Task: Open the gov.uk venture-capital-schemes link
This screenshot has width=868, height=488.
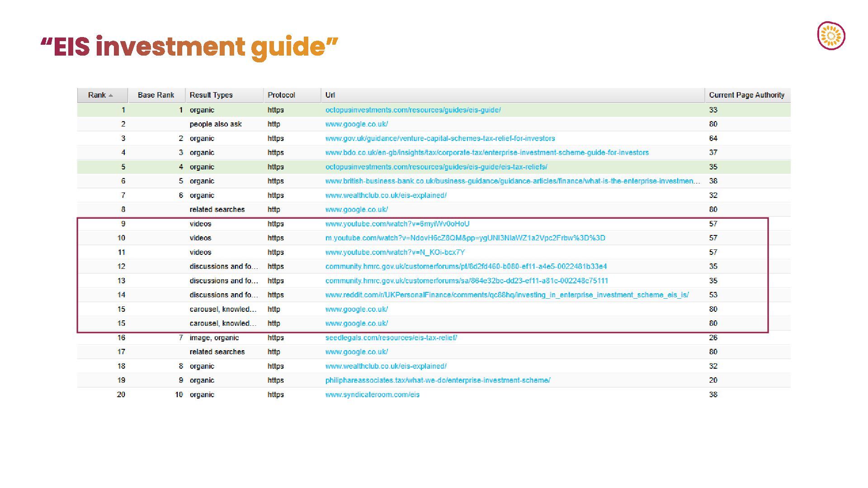Action: click(x=440, y=138)
